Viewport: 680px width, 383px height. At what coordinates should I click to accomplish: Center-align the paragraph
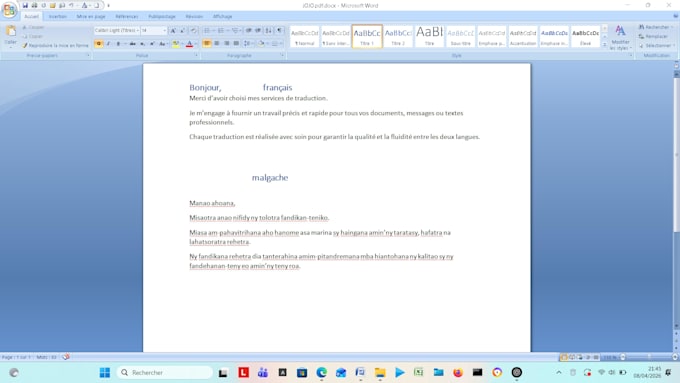(216, 43)
